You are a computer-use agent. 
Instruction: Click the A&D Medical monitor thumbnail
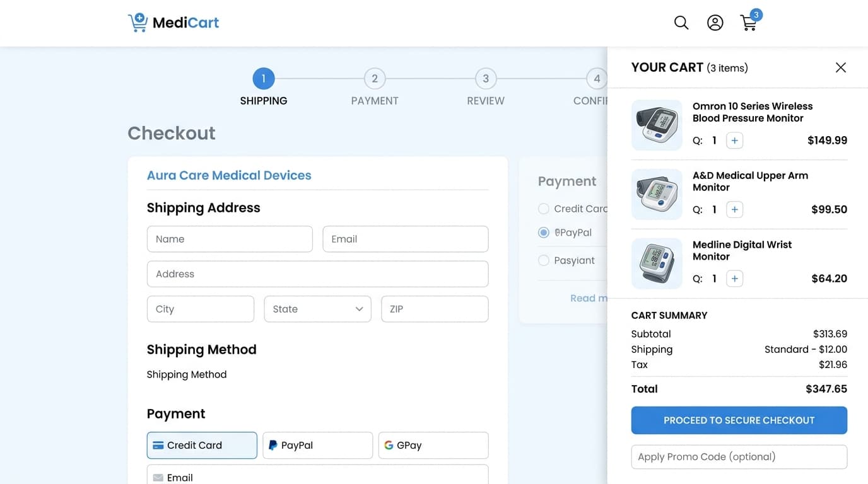coord(657,194)
